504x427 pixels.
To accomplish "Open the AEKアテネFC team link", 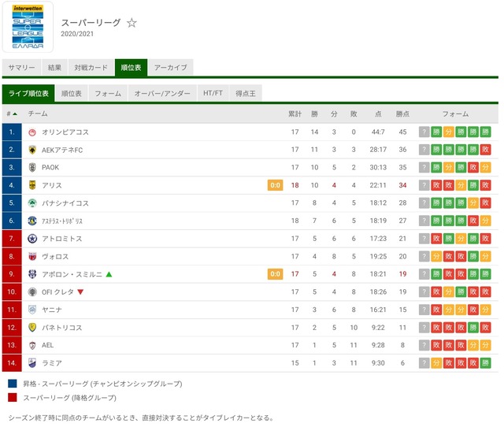I will pyautogui.click(x=62, y=150).
